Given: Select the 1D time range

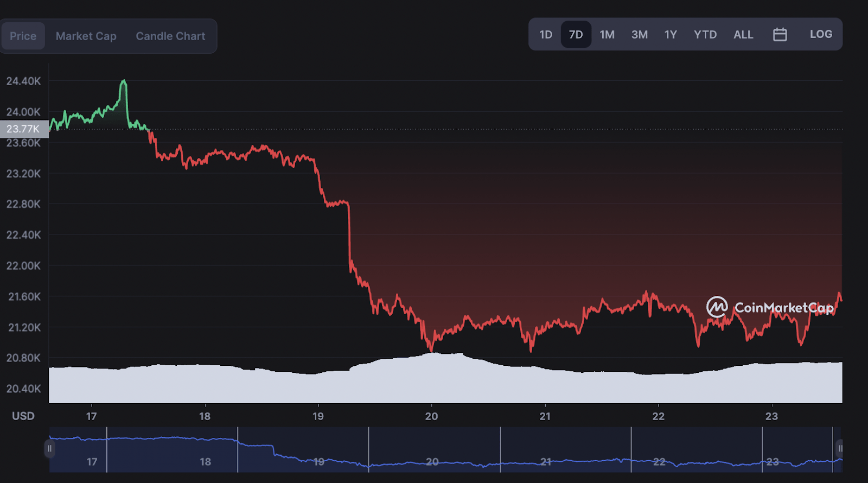Looking at the screenshot, I should pos(546,35).
